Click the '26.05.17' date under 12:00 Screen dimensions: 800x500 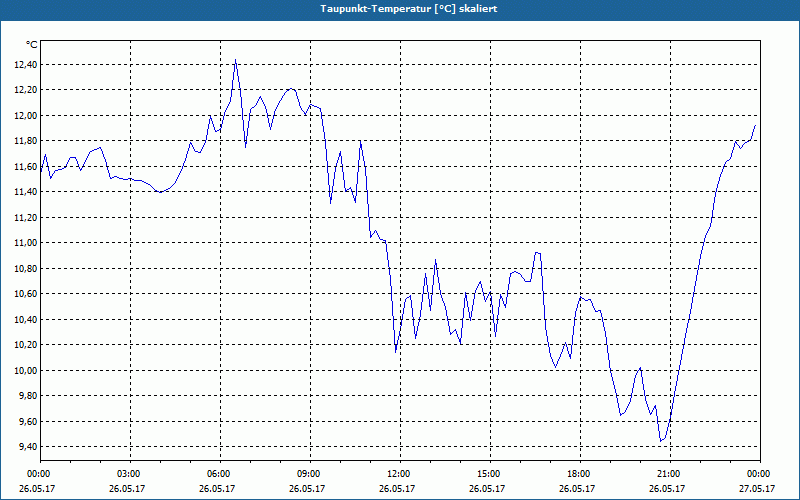click(397, 488)
